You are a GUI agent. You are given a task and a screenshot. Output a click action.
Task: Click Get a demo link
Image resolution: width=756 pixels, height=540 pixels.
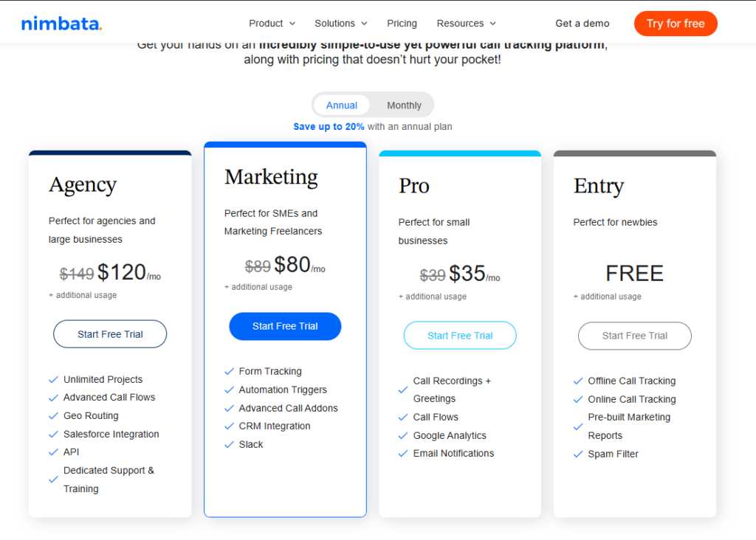click(583, 24)
